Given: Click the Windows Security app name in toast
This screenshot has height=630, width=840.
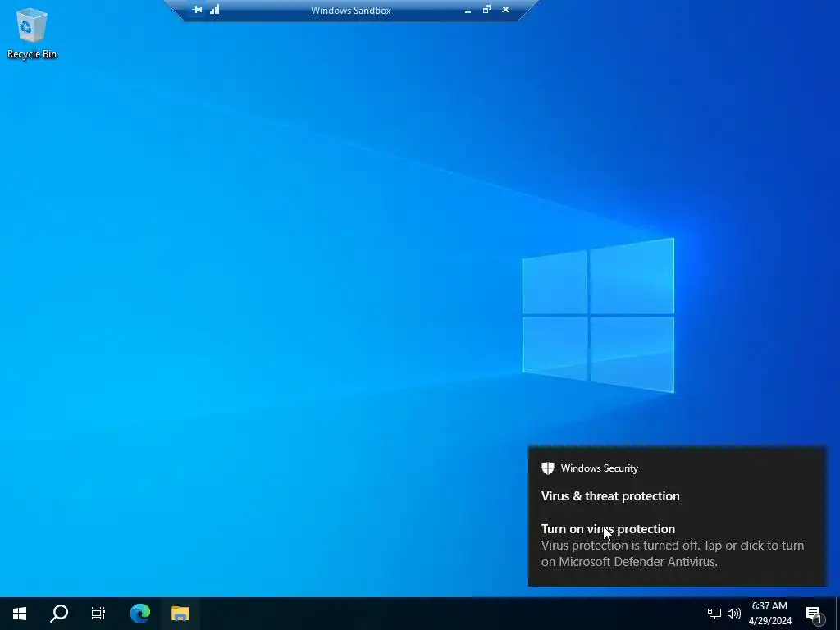Looking at the screenshot, I should (x=600, y=468).
